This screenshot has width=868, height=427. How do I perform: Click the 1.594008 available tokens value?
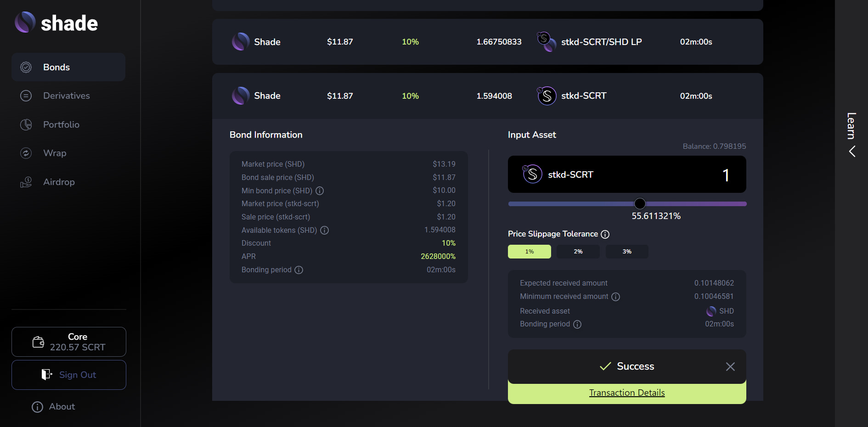pyautogui.click(x=440, y=230)
